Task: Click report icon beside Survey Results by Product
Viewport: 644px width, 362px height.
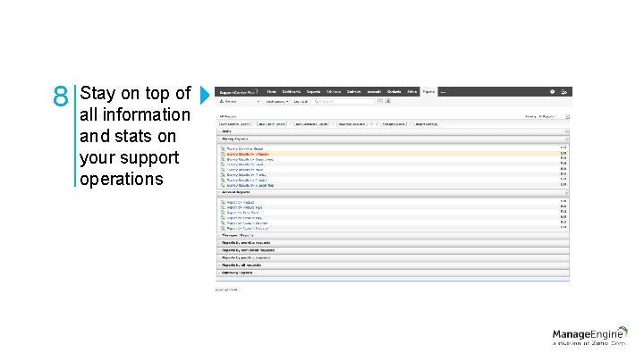Action: [x=223, y=180]
